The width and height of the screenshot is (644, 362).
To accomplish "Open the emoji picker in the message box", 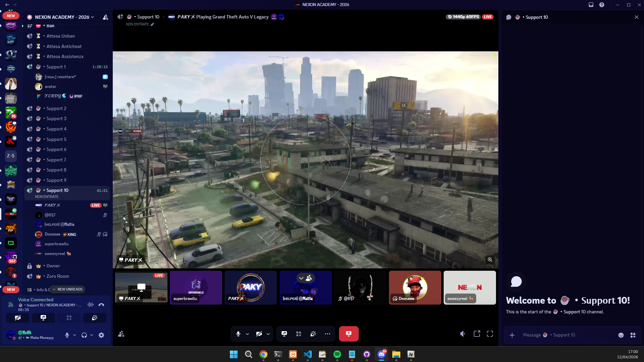I will coord(621,335).
